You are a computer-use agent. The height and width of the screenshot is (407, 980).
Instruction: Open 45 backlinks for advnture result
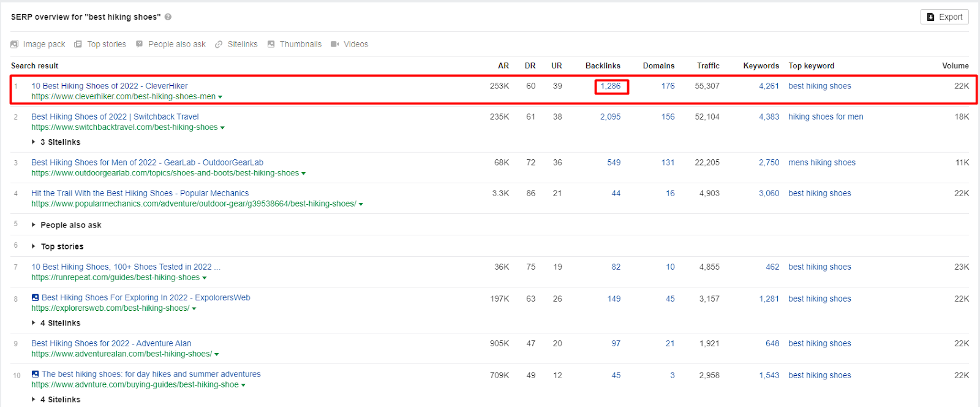616,375
